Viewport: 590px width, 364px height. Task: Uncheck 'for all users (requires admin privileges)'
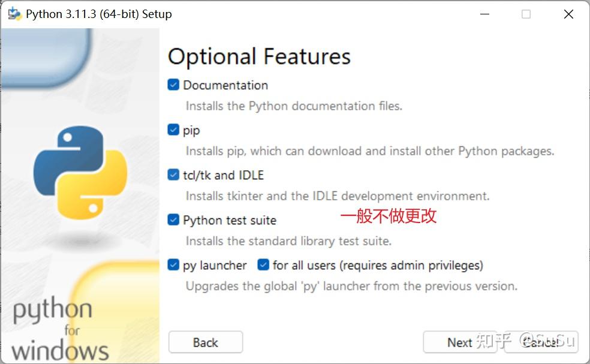[x=262, y=264]
